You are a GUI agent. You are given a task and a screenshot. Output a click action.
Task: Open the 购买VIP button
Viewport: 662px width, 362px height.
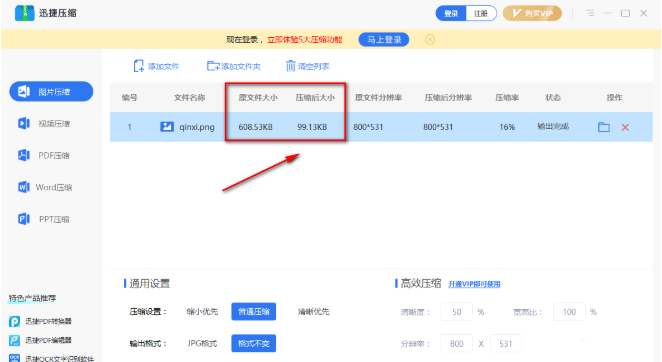pos(532,14)
